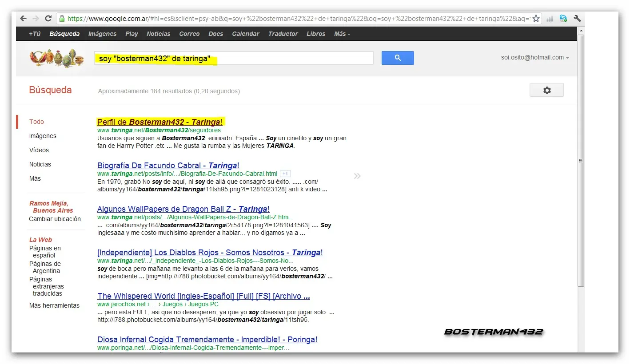Click the Google doodle logo
This screenshot has width=630, height=364.
(x=56, y=58)
